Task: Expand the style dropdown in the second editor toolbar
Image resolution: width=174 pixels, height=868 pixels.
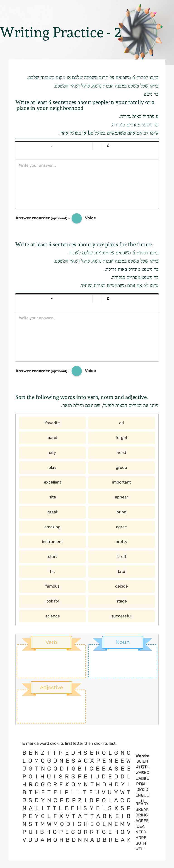Action: (x=52, y=299)
